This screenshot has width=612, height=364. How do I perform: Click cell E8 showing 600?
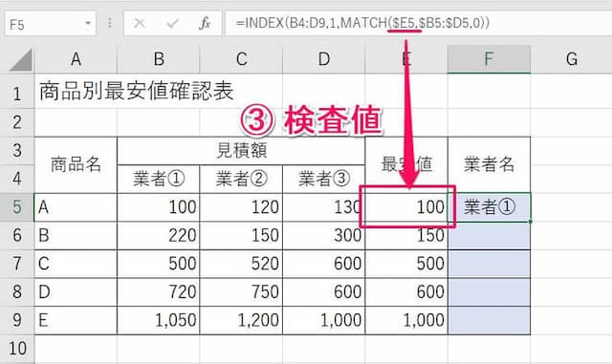click(x=406, y=291)
